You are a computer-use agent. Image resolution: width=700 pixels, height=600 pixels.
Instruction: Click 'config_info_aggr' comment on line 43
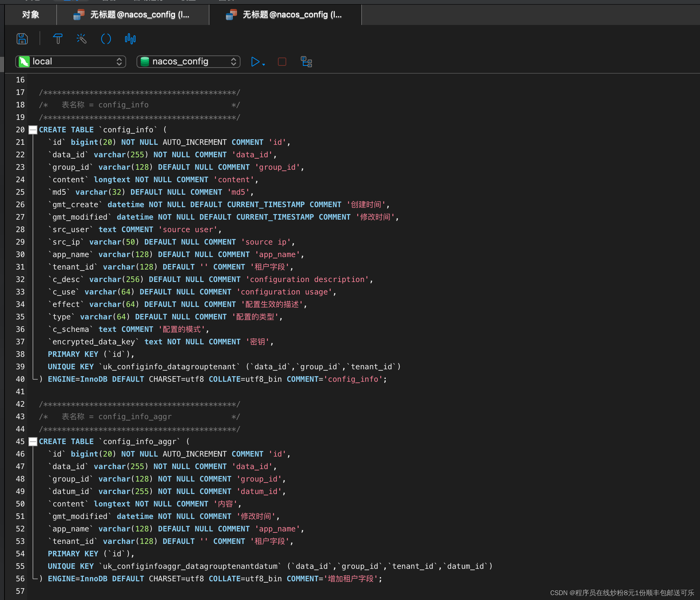tap(135, 417)
